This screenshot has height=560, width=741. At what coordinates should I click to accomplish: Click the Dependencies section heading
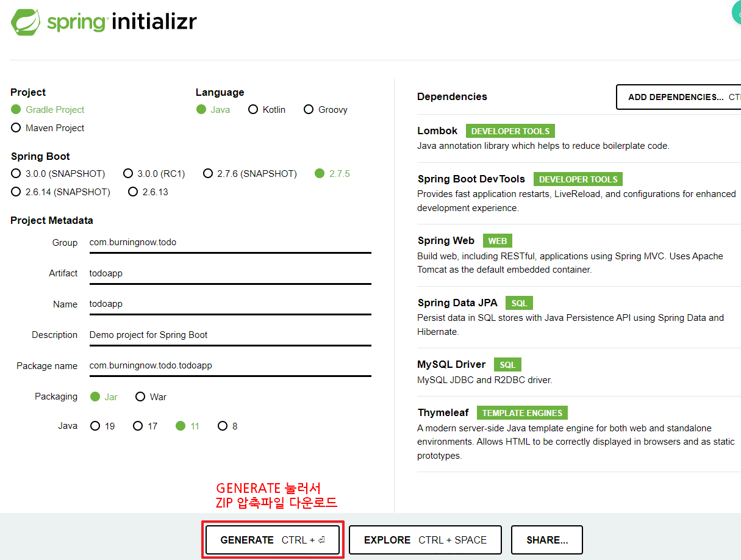[452, 96]
